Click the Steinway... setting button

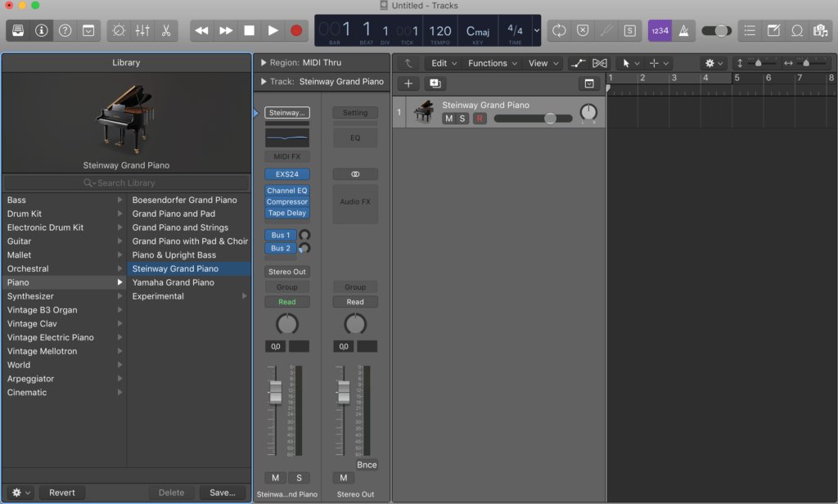pyautogui.click(x=287, y=113)
